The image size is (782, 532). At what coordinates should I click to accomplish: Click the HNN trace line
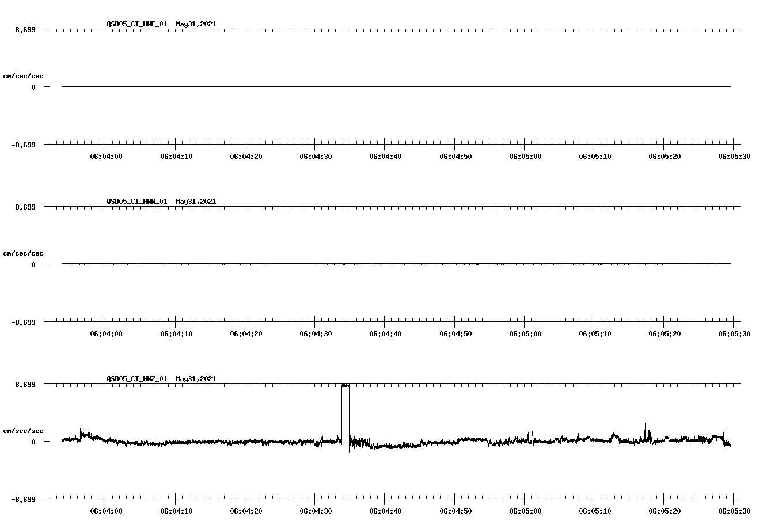(396, 264)
